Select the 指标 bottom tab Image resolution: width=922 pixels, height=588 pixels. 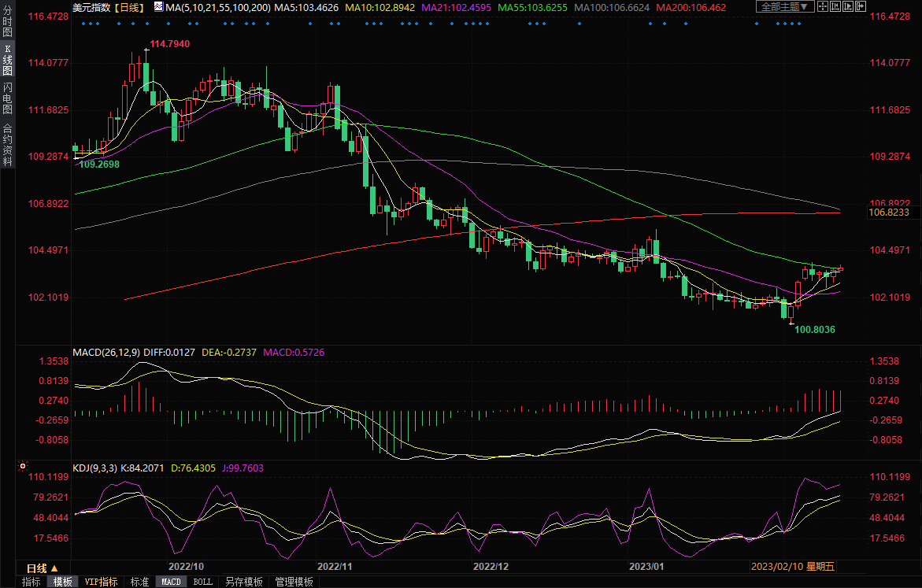click(x=31, y=582)
